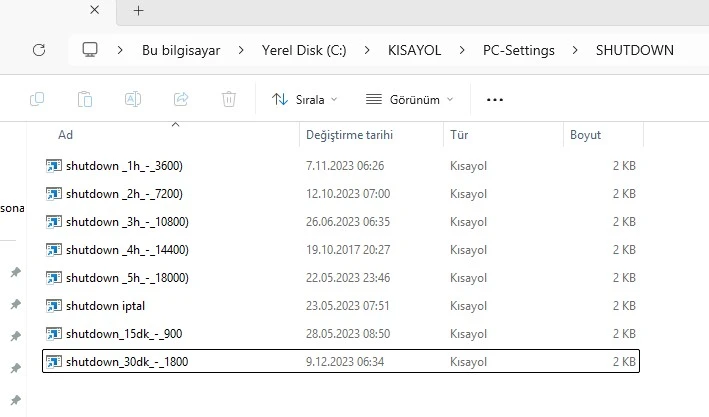Click 2 KB size in shutdown _4h_-_14400) row

[x=624, y=250]
